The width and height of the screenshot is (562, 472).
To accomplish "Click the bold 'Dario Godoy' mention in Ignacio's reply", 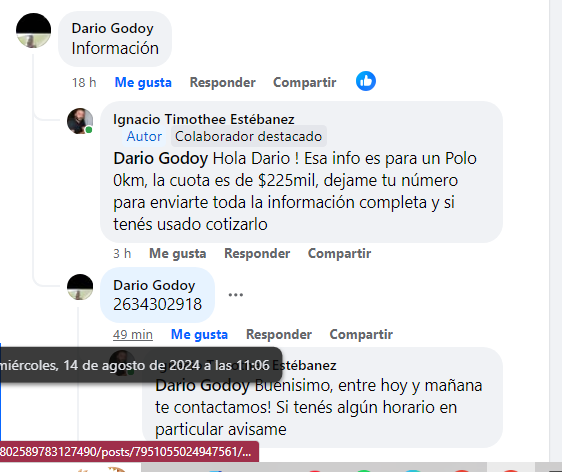I will click(x=161, y=158).
